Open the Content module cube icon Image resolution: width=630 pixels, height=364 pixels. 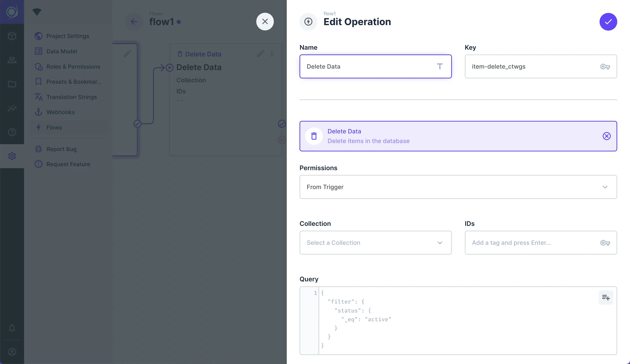tap(12, 36)
